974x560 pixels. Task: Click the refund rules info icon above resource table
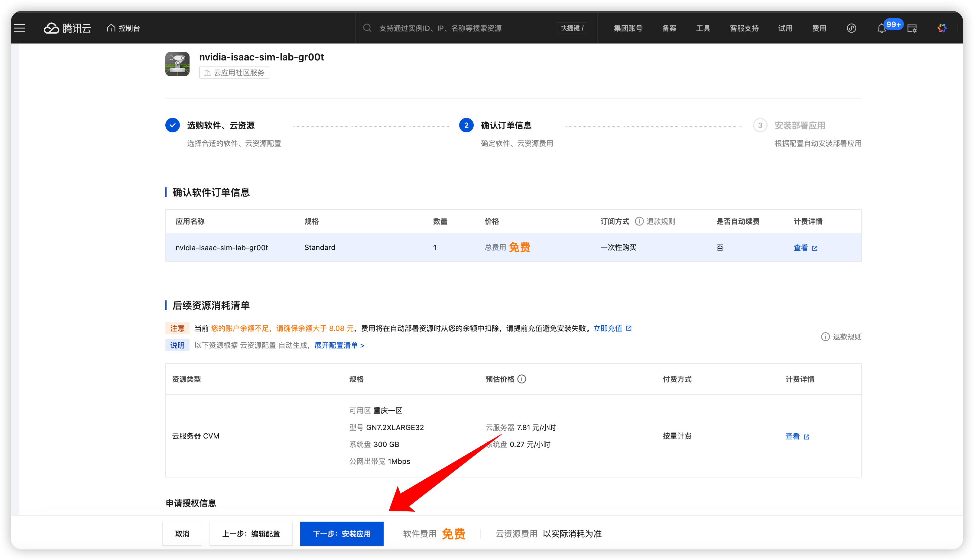tap(826, 337)
